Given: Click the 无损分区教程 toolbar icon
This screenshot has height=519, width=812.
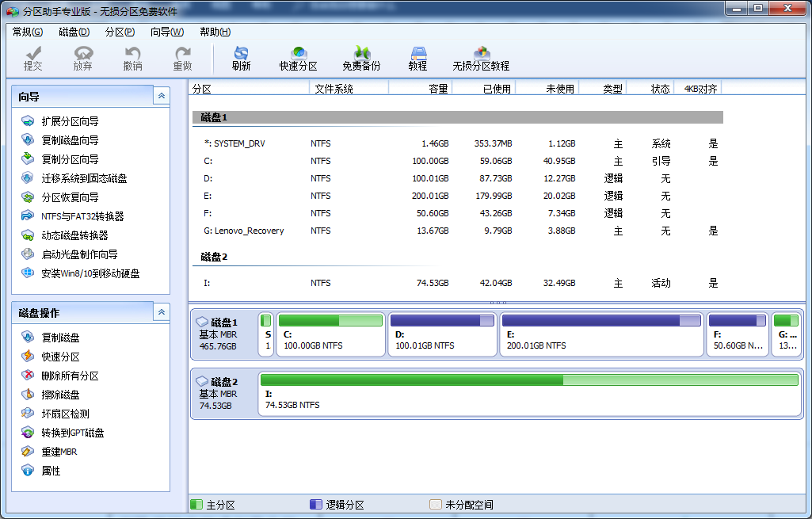Looking at the screenshot, I should (x=481, y=58).
